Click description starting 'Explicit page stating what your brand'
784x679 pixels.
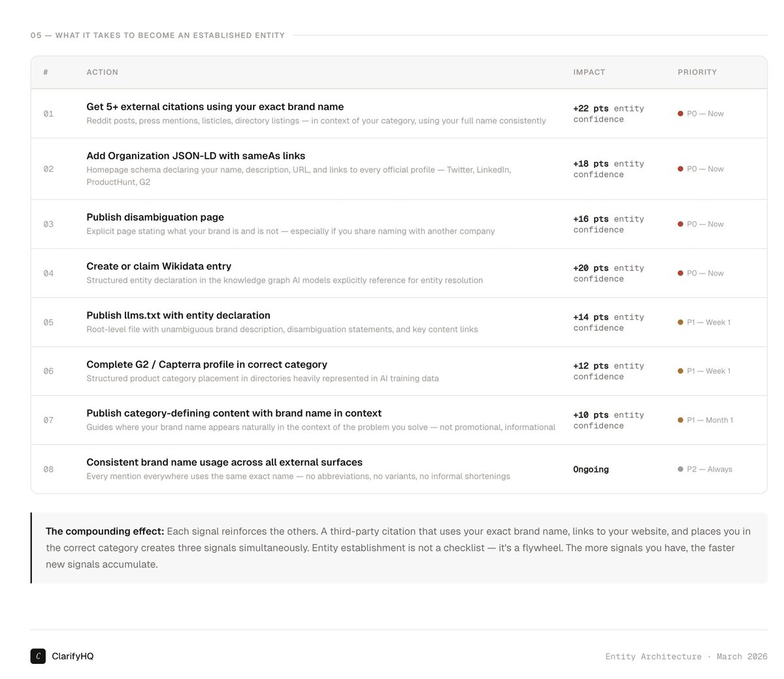(x=291, y=231)
